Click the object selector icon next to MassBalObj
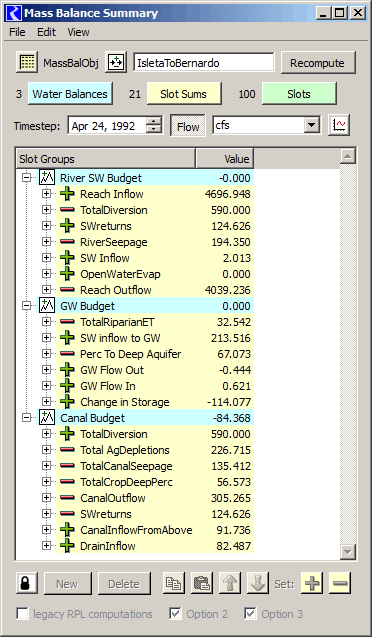Viewport: 372px width, 637px height. 116,63
